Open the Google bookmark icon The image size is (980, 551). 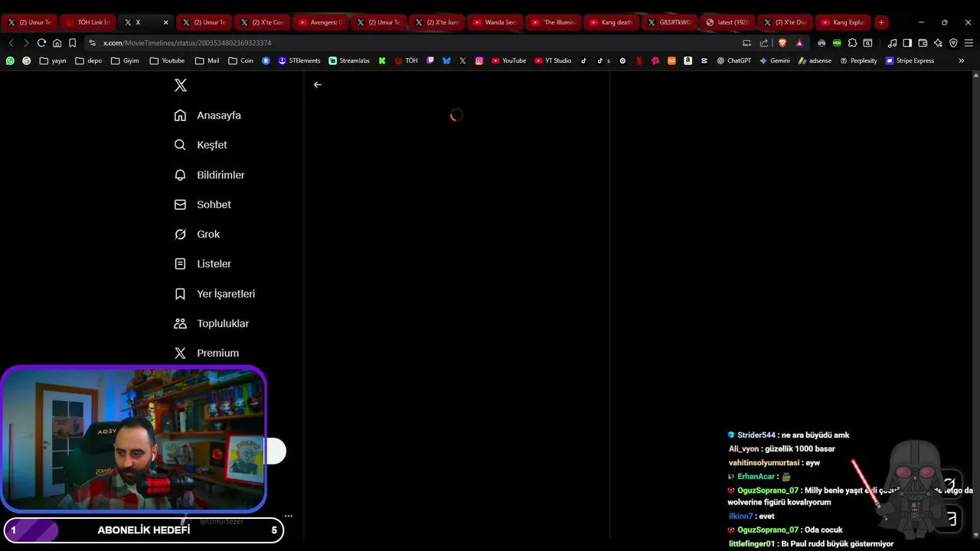point(26,60)
